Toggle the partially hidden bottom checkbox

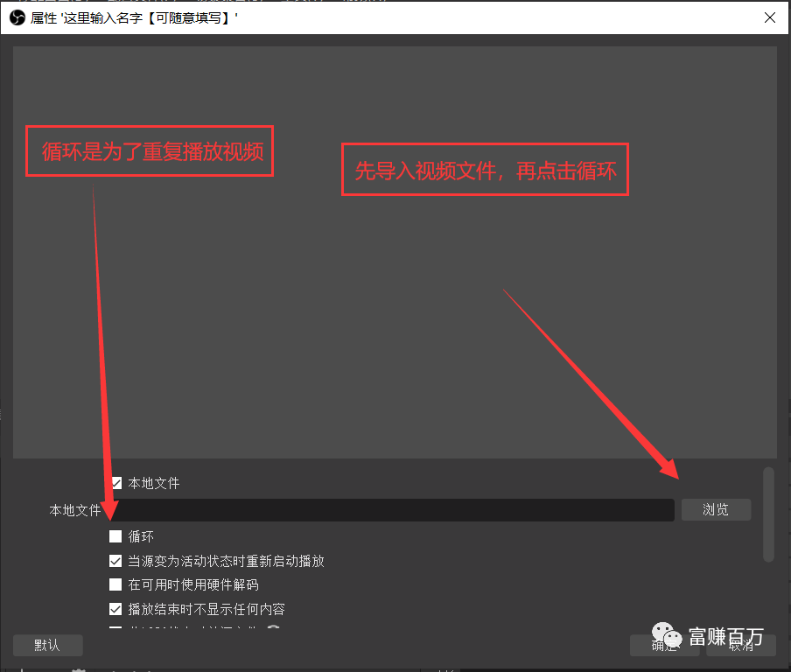coord(115,628)
